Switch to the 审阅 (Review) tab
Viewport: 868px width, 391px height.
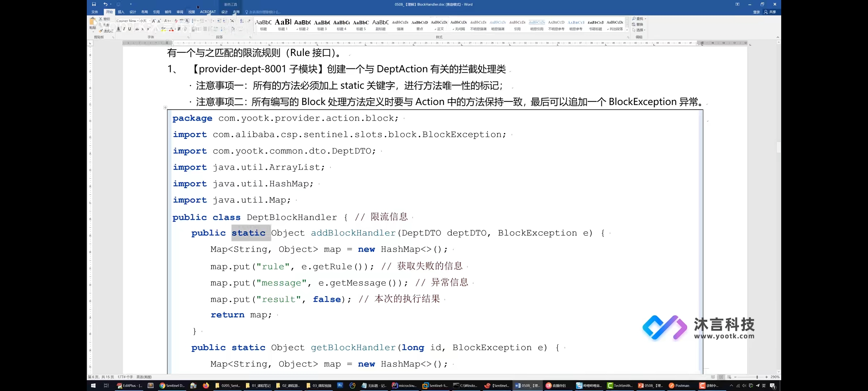coord(180,12)
